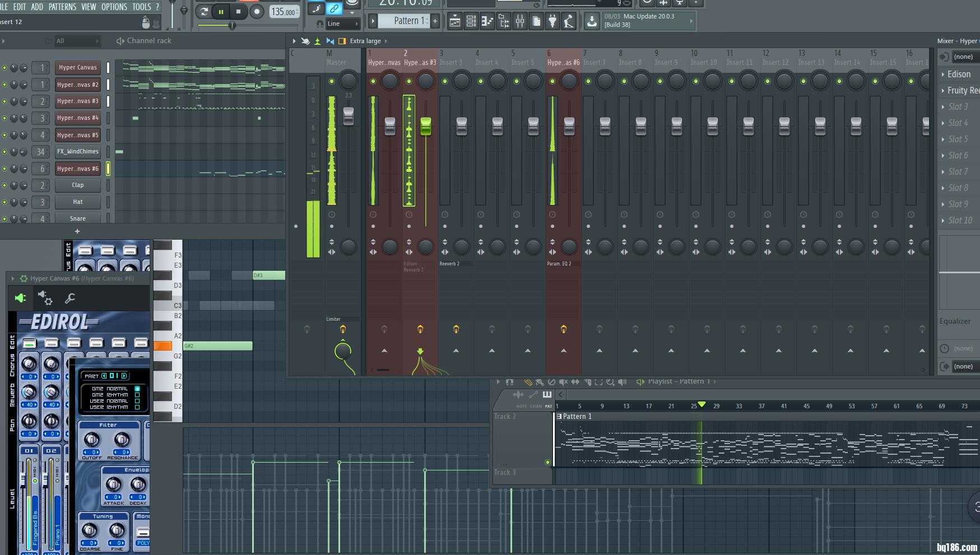Screen dimensions: 980x555
Task: Select the FX_WindChimes channel button
Action: point(78,152)
